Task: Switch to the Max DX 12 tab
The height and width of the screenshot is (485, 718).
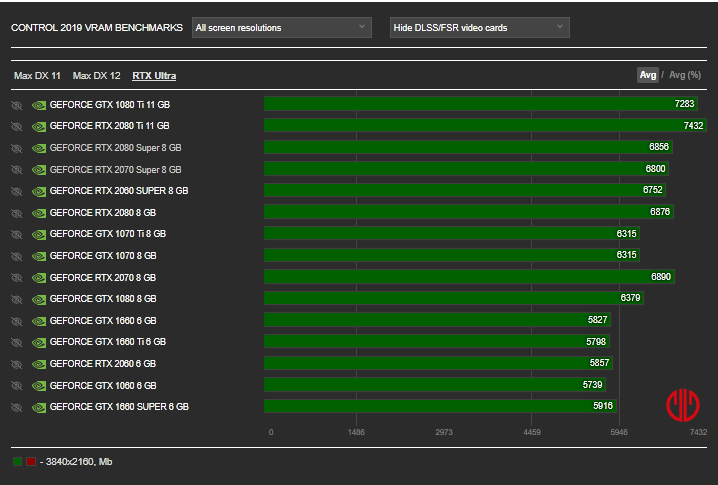Action: point(97,76)
